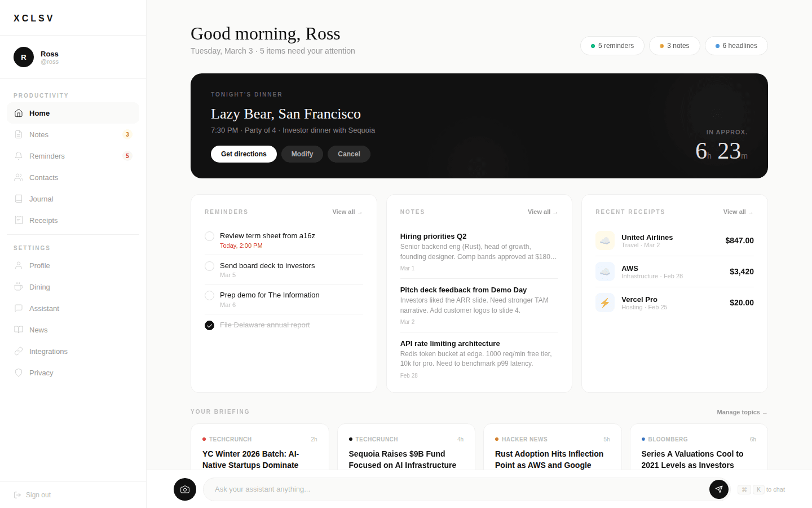Click the Sign out icon
The height and width of the screenshot is (508, 812).
click(x=17, y=495)
